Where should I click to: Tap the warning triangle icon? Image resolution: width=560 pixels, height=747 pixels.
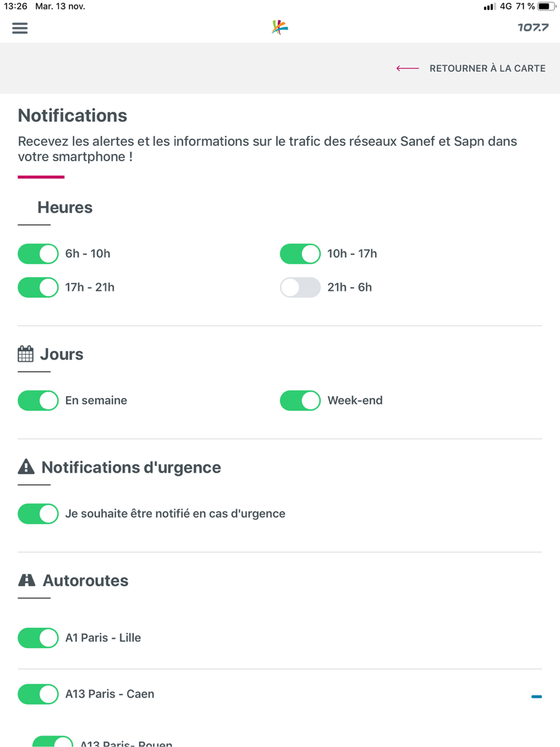(26, 466)
